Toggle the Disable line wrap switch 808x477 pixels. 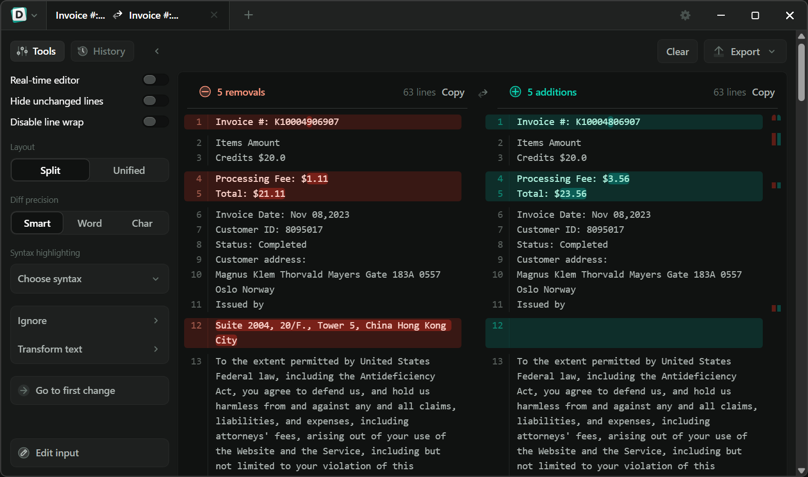(155, 122)
